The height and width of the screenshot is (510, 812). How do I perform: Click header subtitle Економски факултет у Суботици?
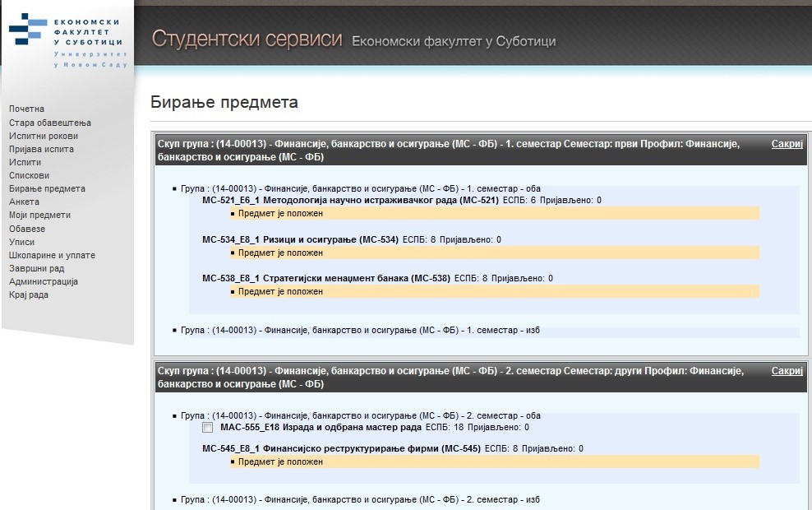pyautogui.click(x=454, y=41)
